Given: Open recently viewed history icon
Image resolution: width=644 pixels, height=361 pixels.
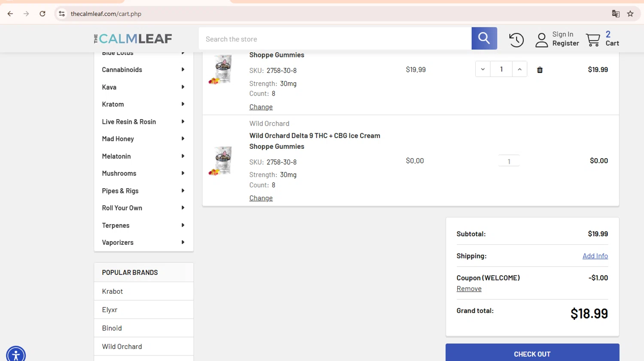Looking at the screenshot, I should 516,40.
